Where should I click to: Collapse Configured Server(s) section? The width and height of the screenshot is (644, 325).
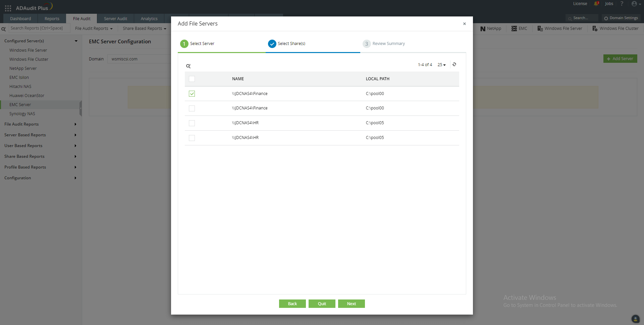pos(40,41)
